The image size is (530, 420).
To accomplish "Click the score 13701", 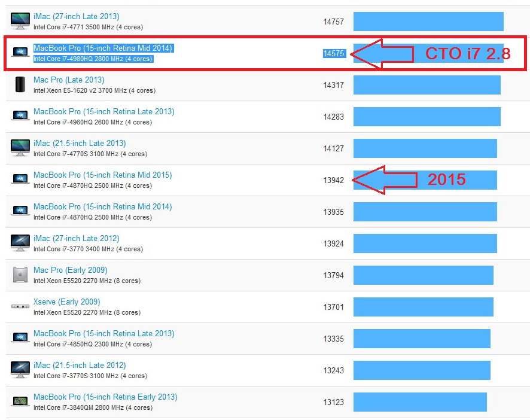I will [333, 307].
